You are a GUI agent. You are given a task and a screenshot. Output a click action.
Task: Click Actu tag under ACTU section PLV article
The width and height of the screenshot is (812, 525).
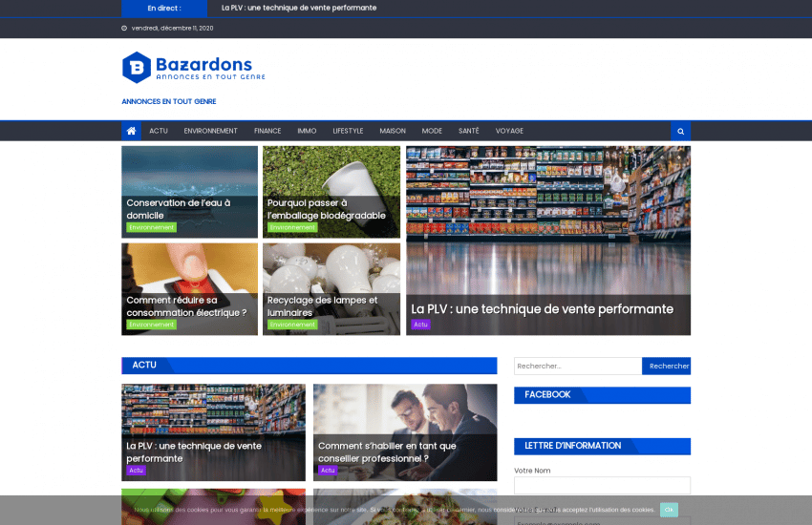136,471
